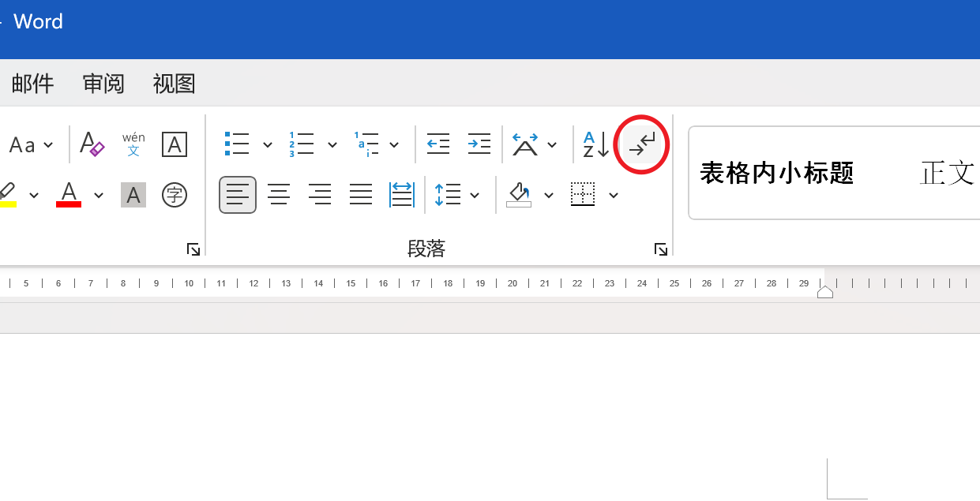The height and width of the screenshot is (501, 980).
Task: Apply the 表格内小标题 style
Action: click(x=777, y=173)
